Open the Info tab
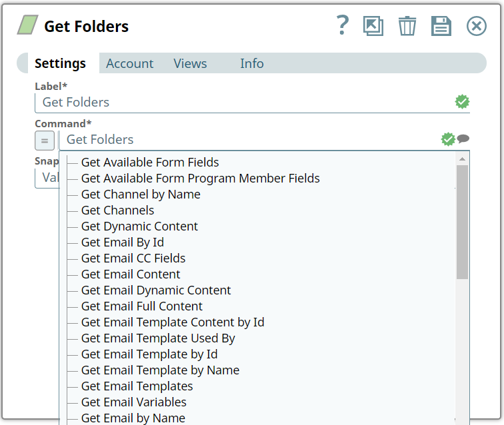 point(252,63)
